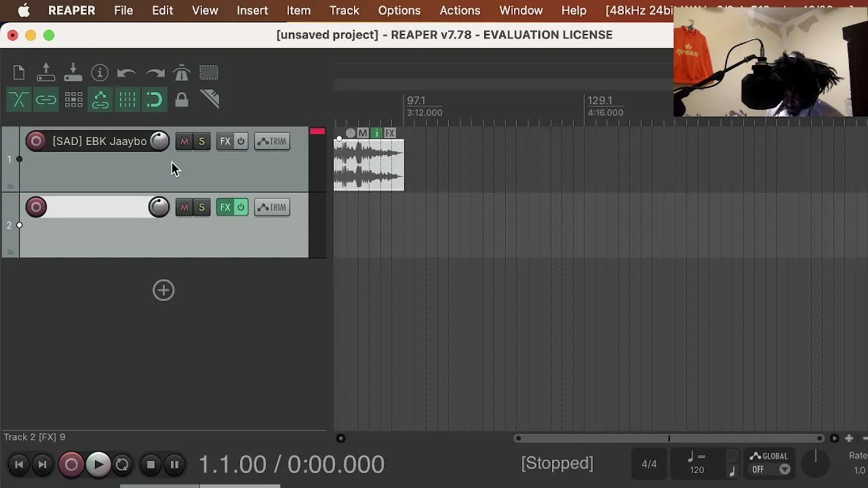The width and height of the screenshot is (868, 488).
Task: Click the horizontal timeline scrollbar
Action: click(669, 439)
